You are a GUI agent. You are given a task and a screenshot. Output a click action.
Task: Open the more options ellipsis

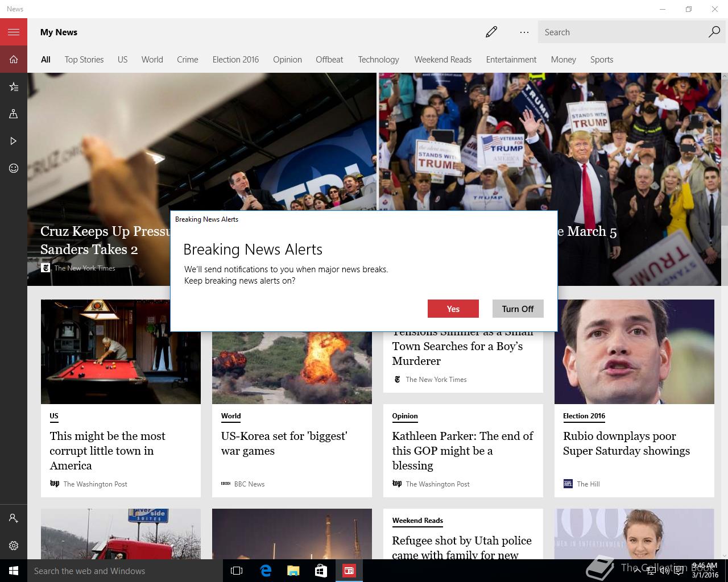524,32
